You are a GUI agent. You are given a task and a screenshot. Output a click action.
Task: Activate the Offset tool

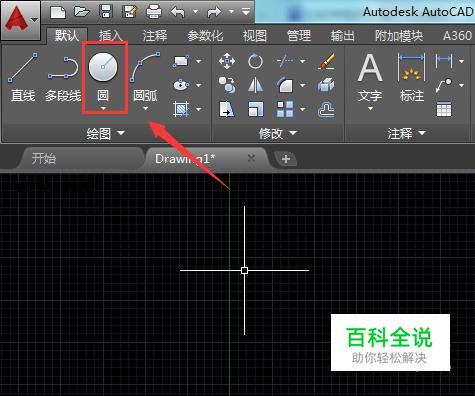[326, 110]
